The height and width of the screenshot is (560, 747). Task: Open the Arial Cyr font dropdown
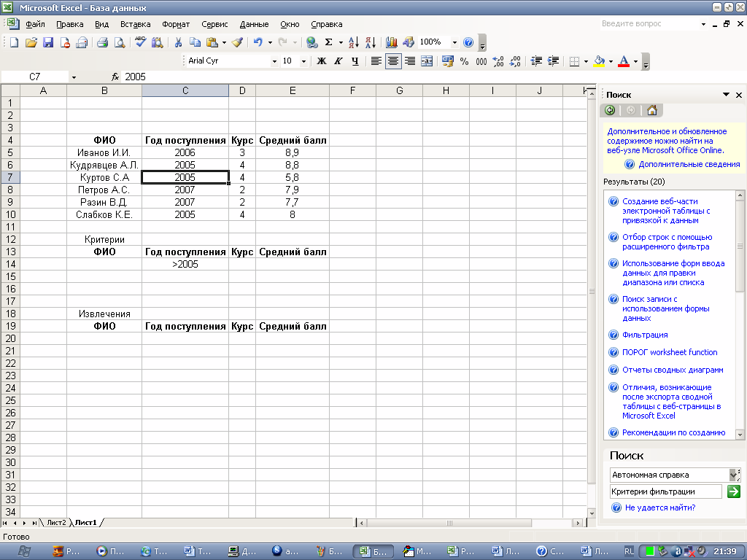pyautogui.click(x=274, y=61)
